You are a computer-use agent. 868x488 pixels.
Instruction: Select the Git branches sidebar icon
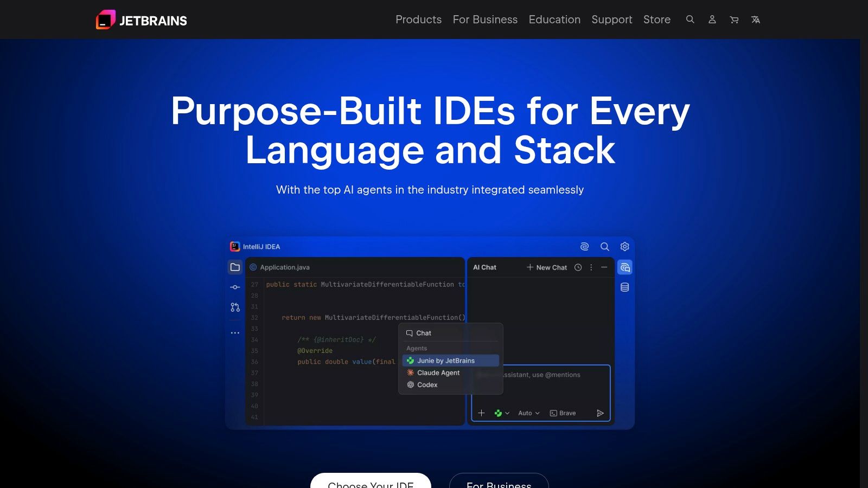coord(234,307)
